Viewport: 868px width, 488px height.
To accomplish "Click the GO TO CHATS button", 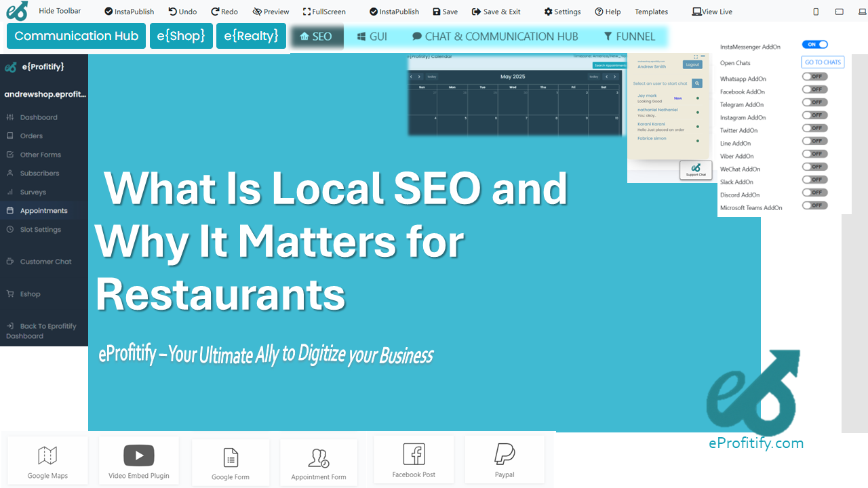I will [823, 62].
